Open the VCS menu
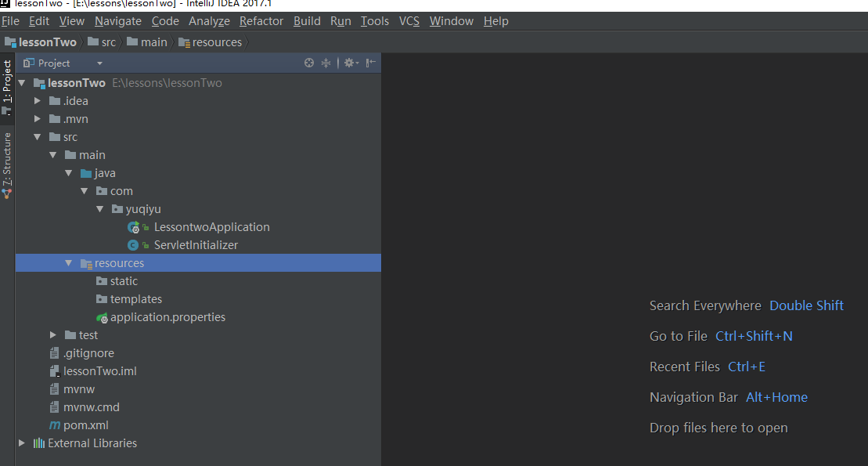 409,21
